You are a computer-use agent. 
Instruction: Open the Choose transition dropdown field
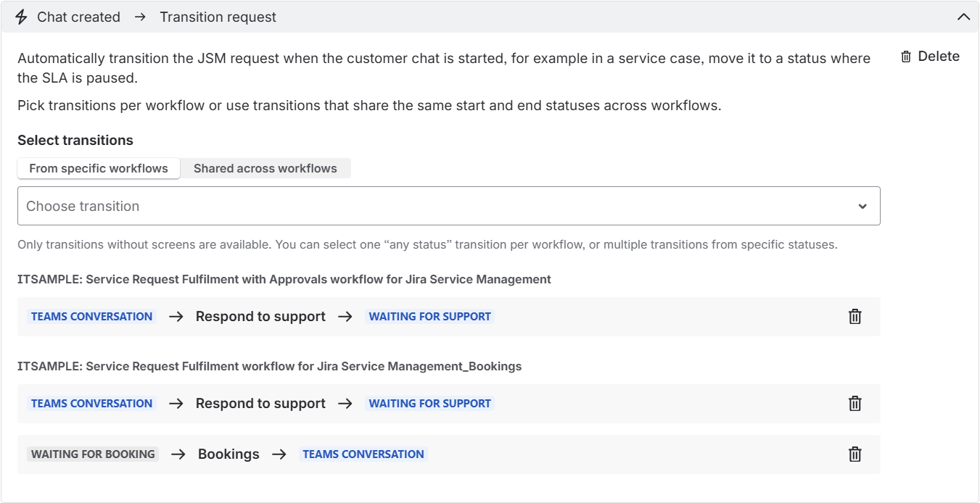click(435, 206)
